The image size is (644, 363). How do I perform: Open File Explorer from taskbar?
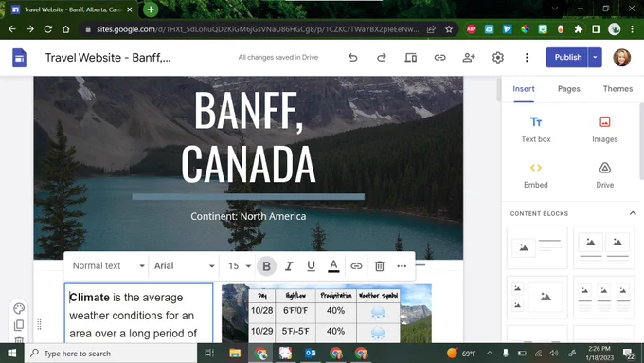tap(235, 354)
